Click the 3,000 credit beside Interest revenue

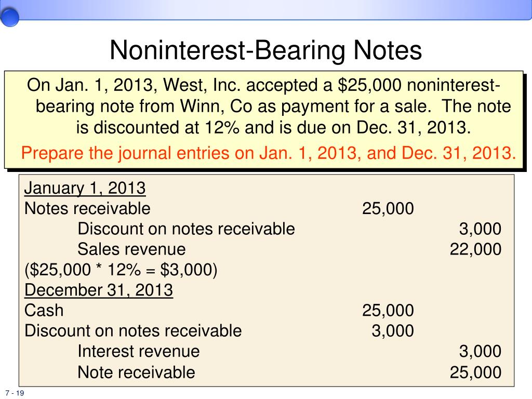[480, 351]
